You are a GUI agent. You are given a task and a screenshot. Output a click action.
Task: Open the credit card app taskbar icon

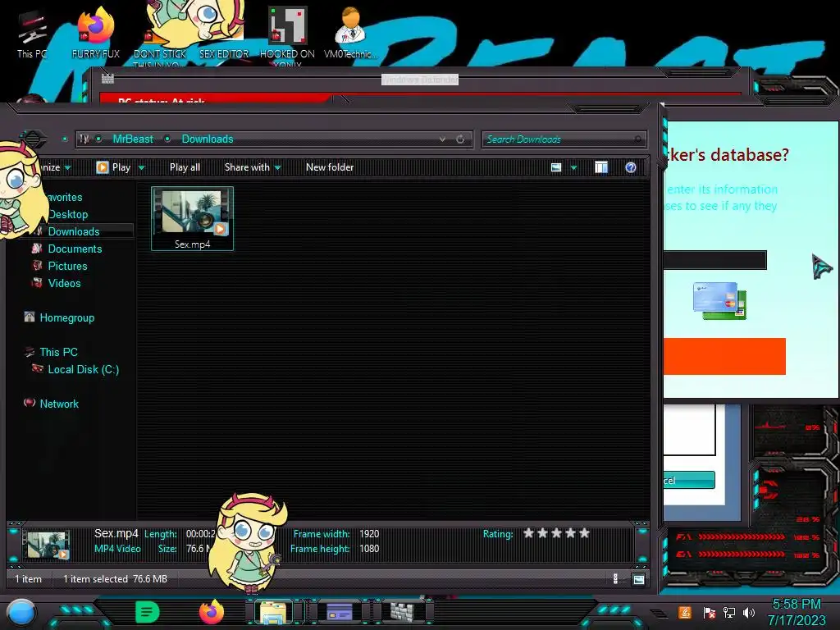pos(339,611)
